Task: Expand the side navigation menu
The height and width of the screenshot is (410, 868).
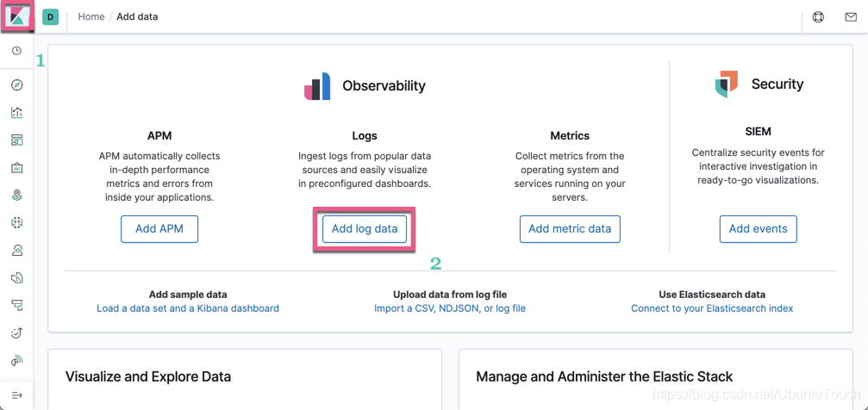Action: 16,395
